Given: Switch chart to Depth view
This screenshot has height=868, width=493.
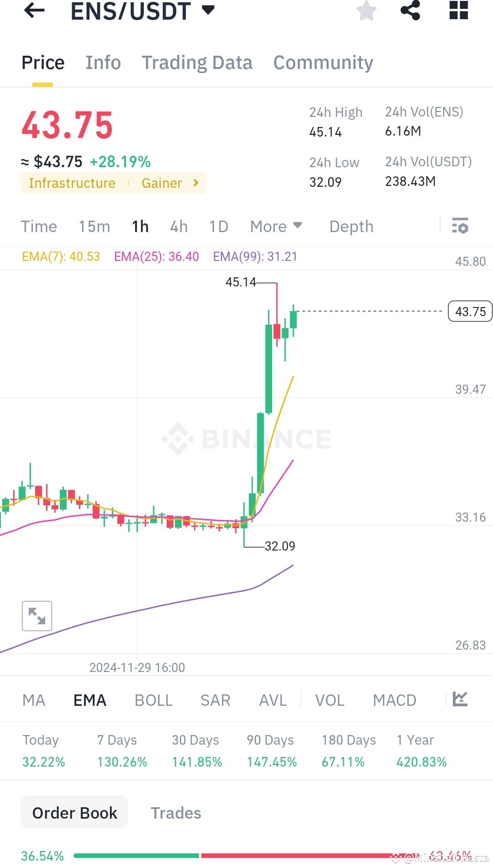Looking at the screenshot, I should (351, 226).
